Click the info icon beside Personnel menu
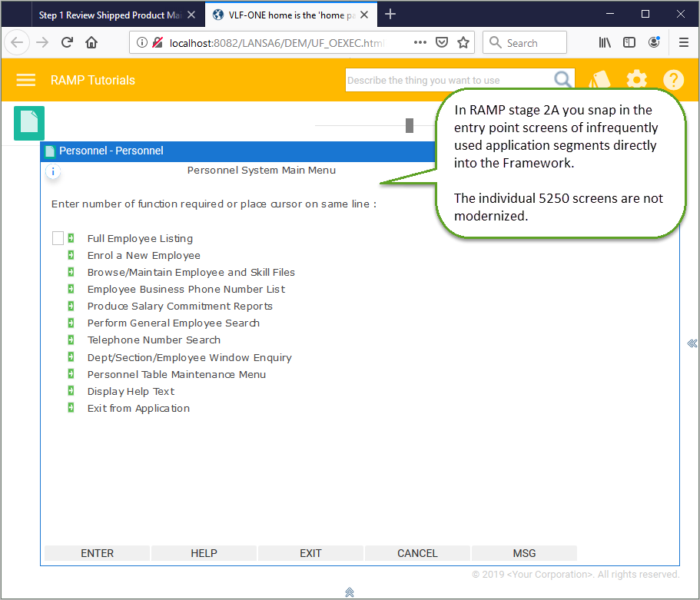The image size is (700, 600). (53, 171)
